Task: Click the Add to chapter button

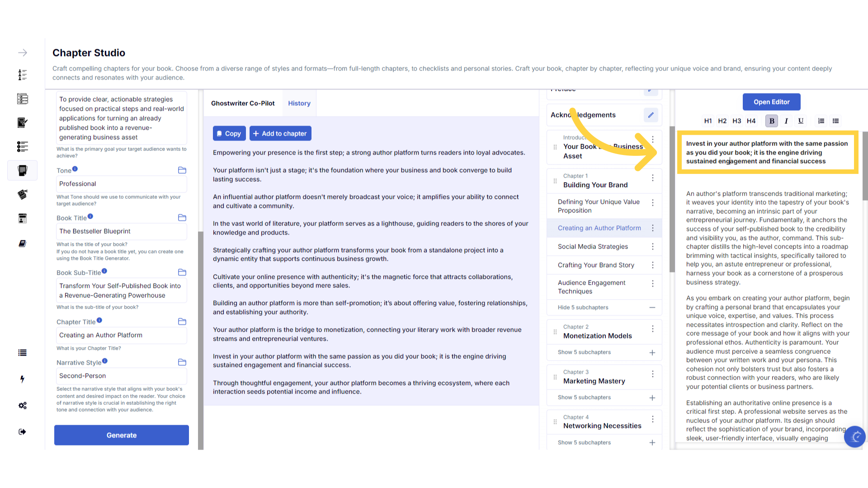Action: (280, 134)
